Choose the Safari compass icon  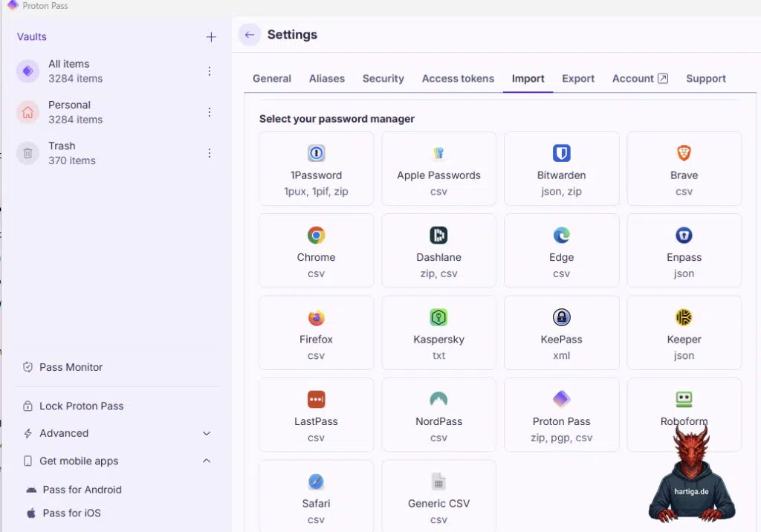316,481
